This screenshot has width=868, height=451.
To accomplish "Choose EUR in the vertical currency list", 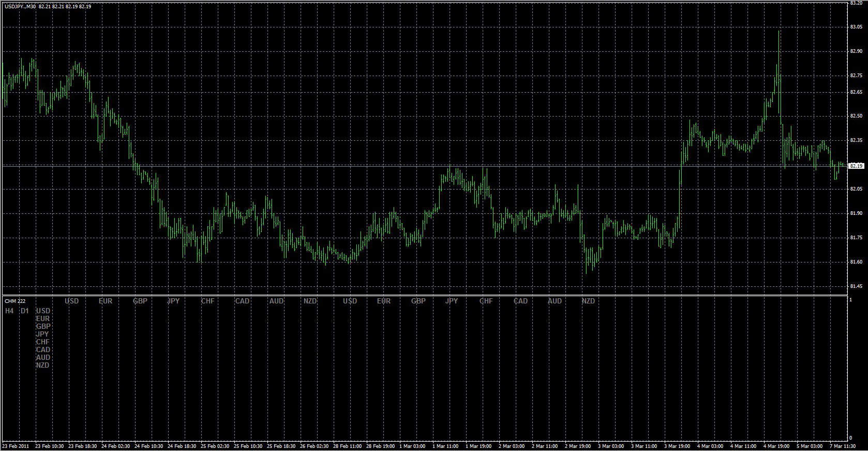I will 43,318.
